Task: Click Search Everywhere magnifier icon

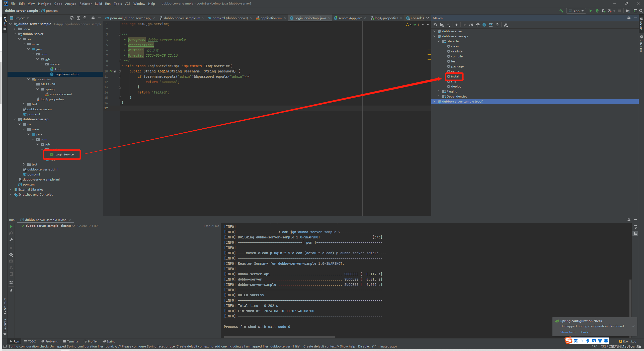Action: [641, 11]
